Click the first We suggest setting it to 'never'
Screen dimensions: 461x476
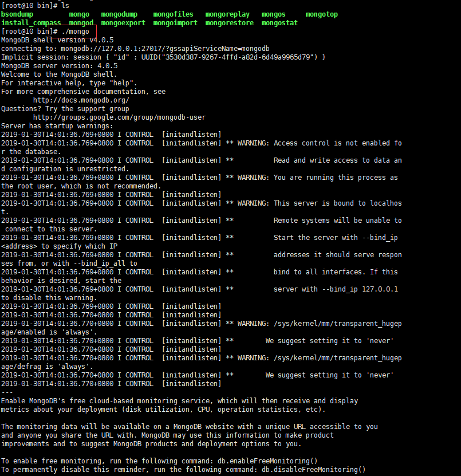(329, 341)
